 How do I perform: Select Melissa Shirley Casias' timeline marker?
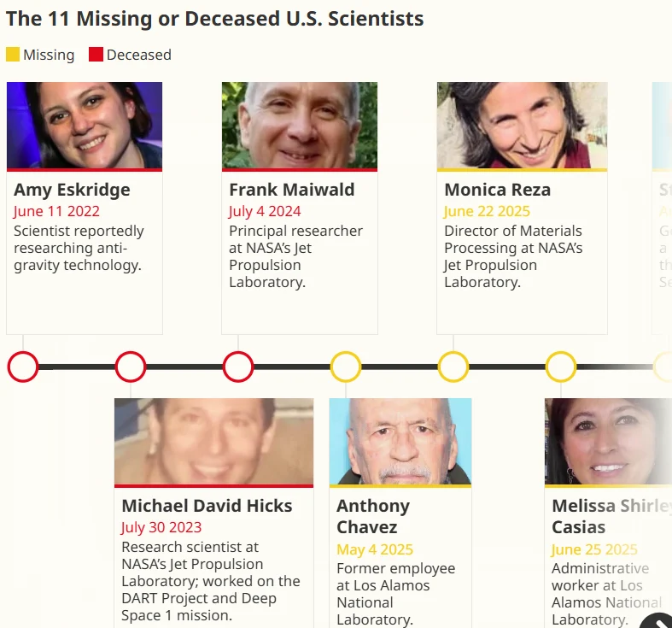coord(561,367)
